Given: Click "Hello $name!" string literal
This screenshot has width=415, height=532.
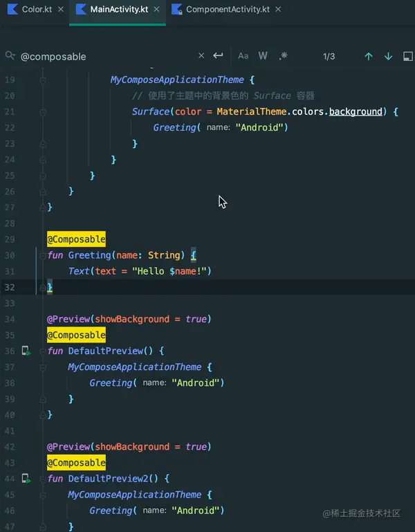Looking at the screenshot, I should pyautogui.click(x=169, y=271).
